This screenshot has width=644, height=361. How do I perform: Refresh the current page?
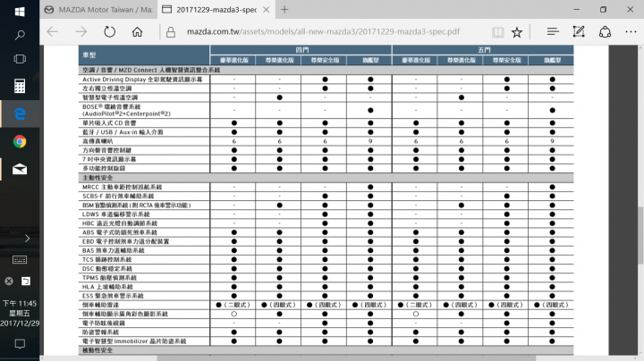pyautogui.click(x=109, y=31)
